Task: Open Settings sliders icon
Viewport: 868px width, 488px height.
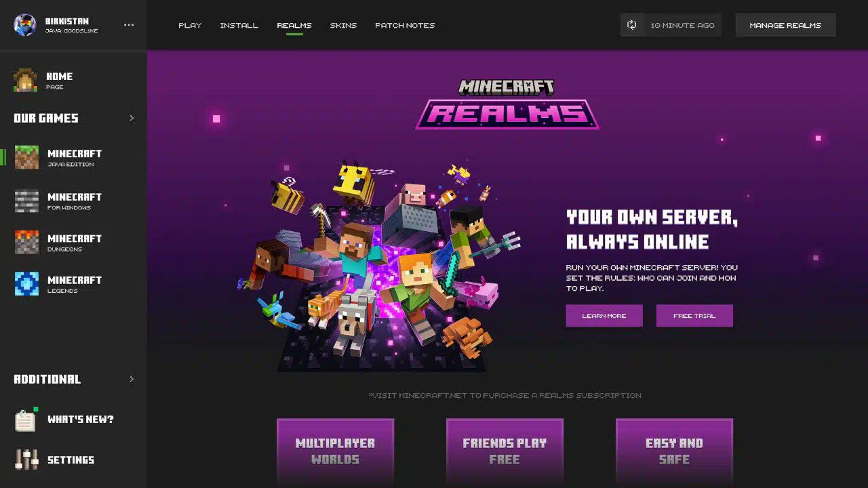Action: (x=27, y=460)
